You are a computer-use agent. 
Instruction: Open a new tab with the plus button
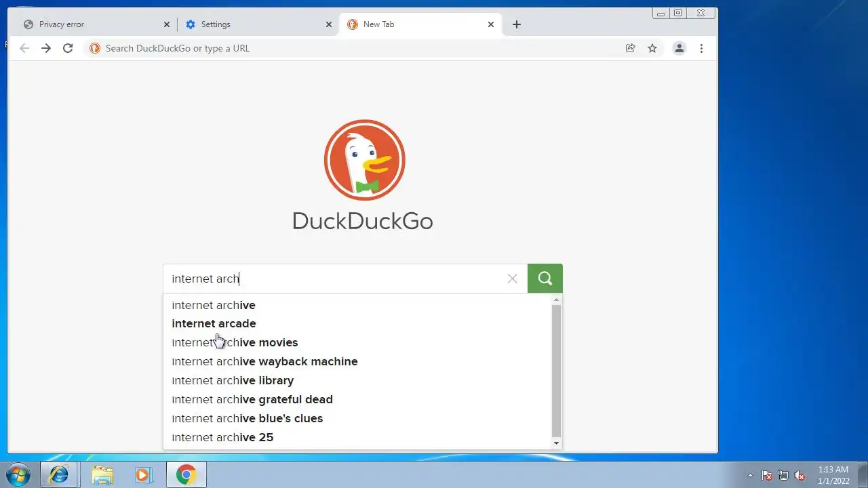(517, 24)
